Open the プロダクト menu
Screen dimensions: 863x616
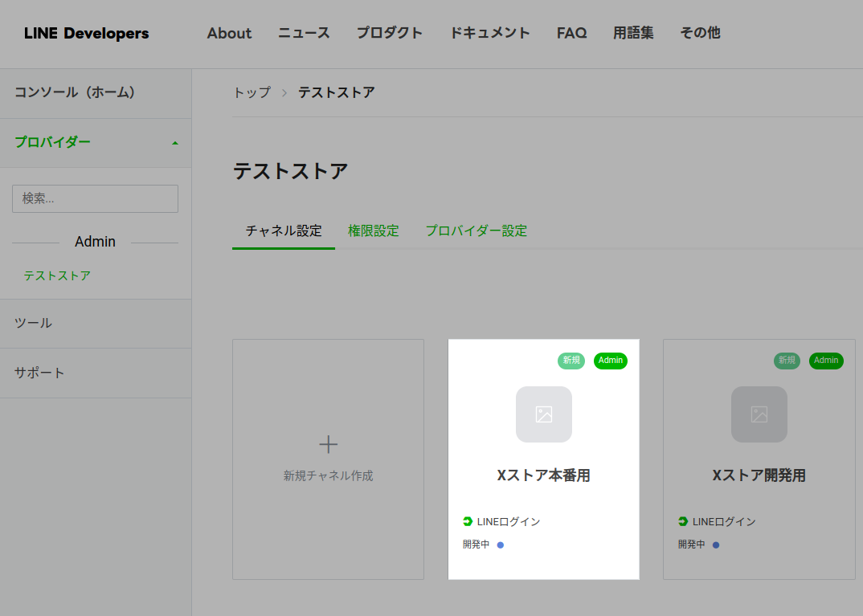[x=390, y=33]
